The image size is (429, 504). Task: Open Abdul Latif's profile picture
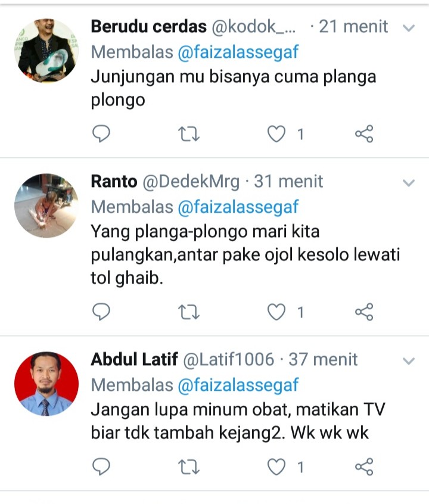click(x=46, y=384)
